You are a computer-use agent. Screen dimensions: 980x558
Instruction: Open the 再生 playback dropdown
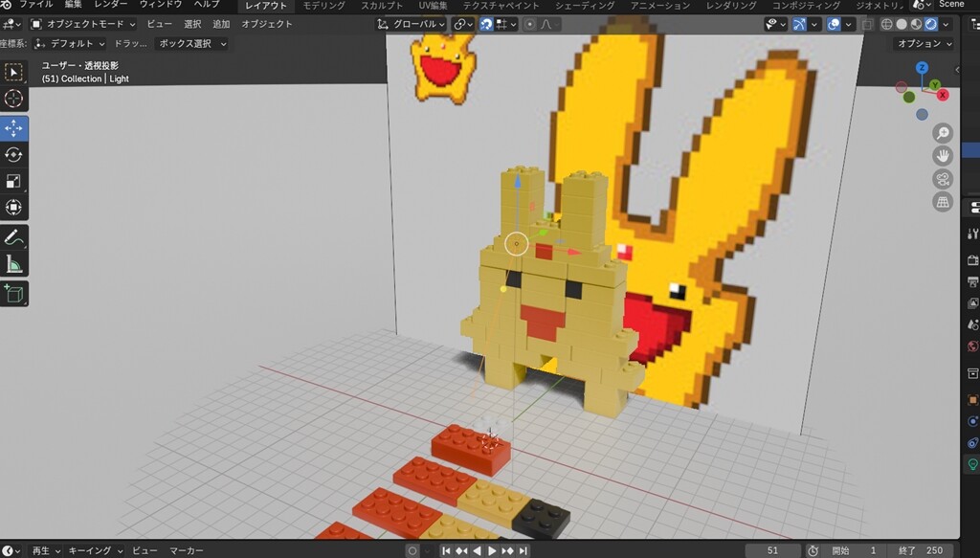pos(46,550)
